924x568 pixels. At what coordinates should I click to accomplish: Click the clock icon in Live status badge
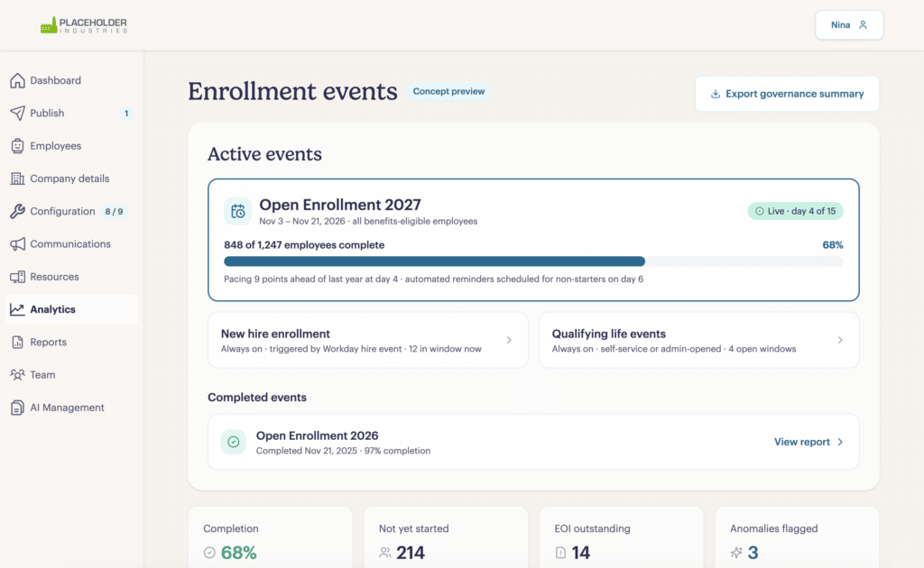point(760,211)
